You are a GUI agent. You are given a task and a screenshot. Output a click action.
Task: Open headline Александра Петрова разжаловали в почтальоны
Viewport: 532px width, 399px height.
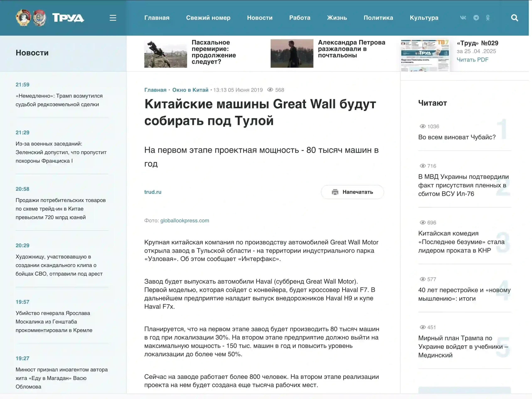point(352,49)
